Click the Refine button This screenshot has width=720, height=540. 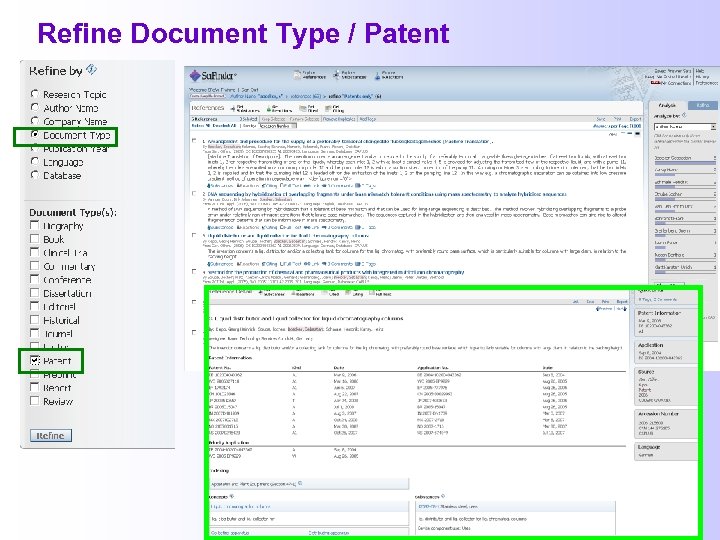(x=51, y=435)
